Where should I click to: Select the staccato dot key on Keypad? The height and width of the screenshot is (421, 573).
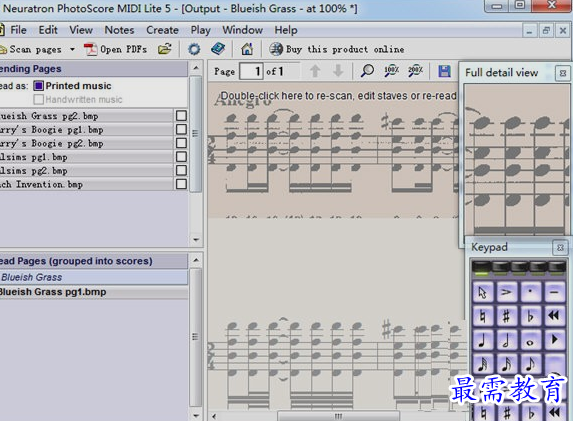(530, 292)
